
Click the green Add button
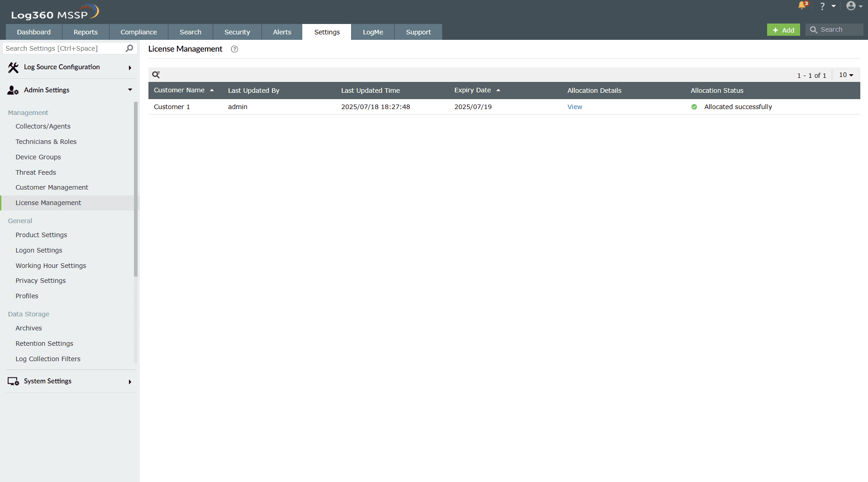click(x=783, y=30)
